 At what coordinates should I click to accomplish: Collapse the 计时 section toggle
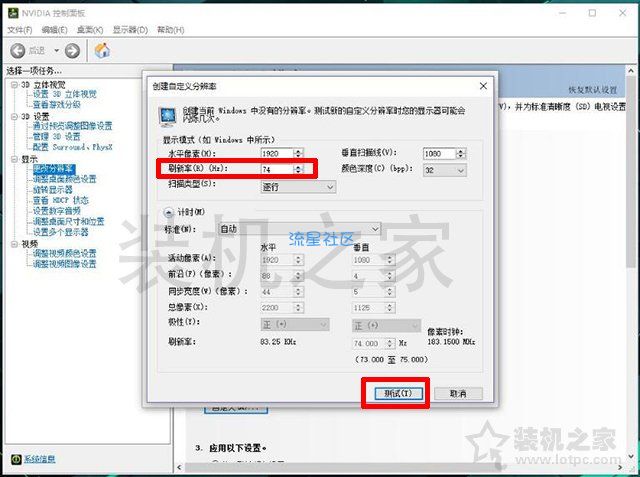click(168, 212)
